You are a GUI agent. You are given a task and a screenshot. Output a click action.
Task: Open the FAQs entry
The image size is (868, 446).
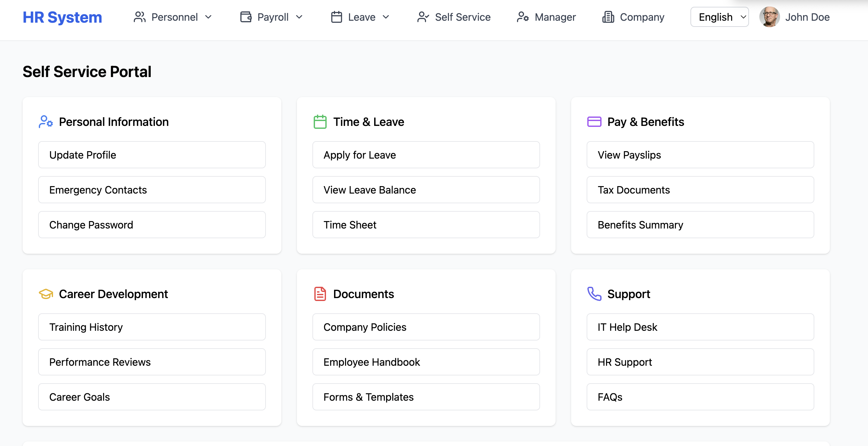click(700, 397)
